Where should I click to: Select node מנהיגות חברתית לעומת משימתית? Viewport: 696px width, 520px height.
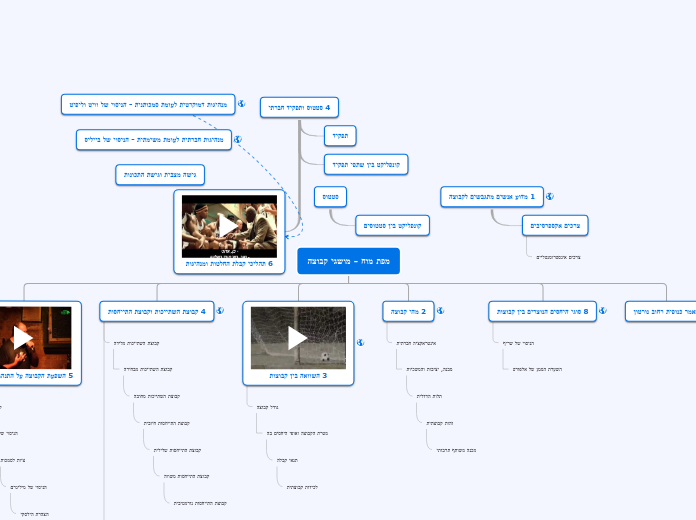pyautogui.click(x=154, y=140)
